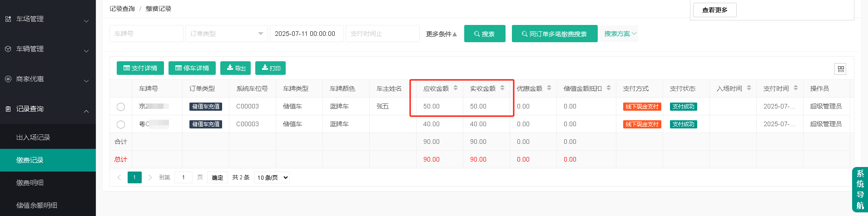Click the 车场管理 sidebar icon
This screenshot has height=216, width=868.
pos(8,19)
